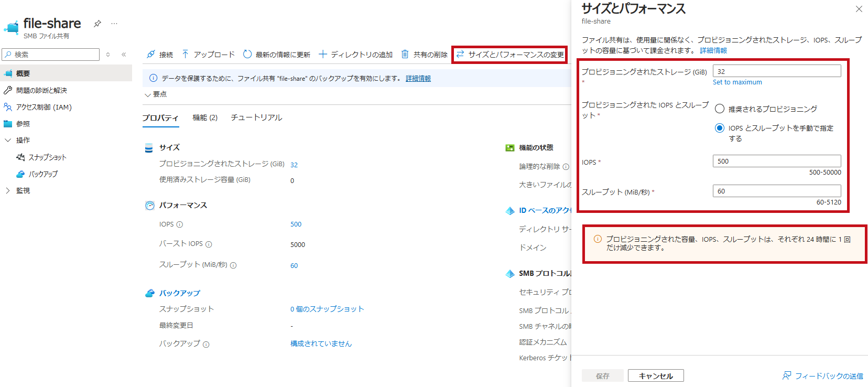Click the 最終変更日 label
Viewport: 868px width, 387px height.
(x=176, y=326)
